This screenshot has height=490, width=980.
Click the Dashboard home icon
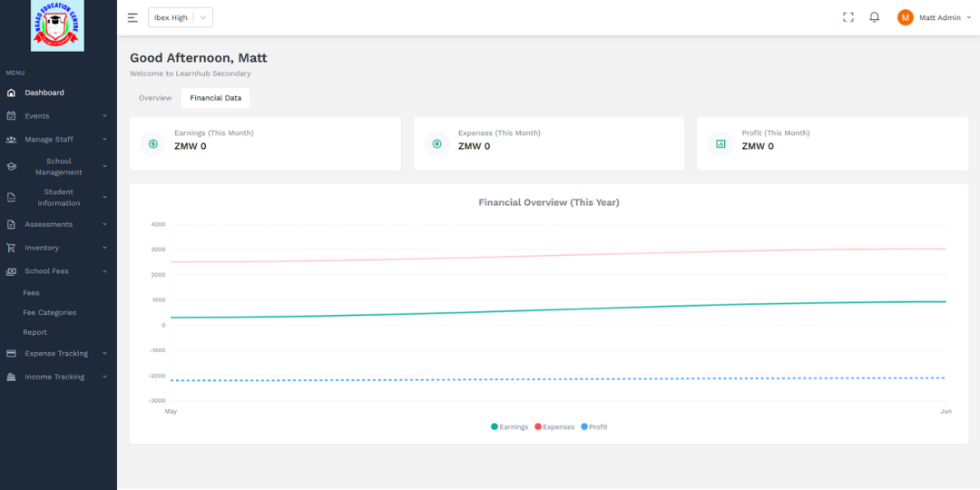click(x=11, y=93)
